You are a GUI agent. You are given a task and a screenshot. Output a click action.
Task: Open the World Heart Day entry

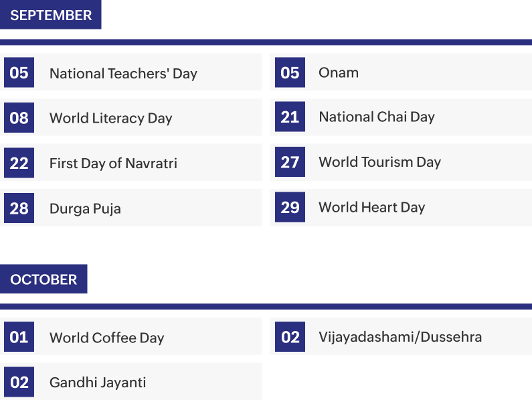(x=371, y=207)
